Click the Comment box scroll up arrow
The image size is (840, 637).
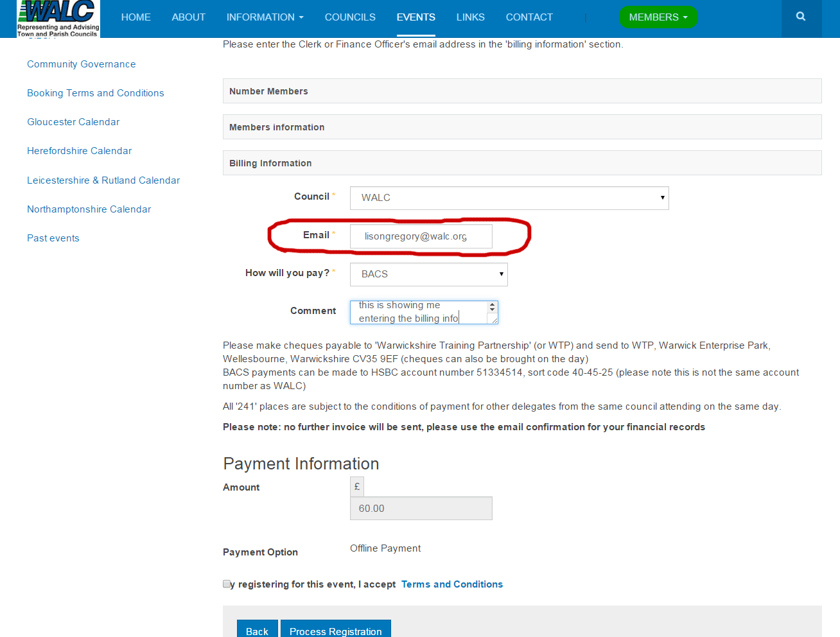click(493, 305)
